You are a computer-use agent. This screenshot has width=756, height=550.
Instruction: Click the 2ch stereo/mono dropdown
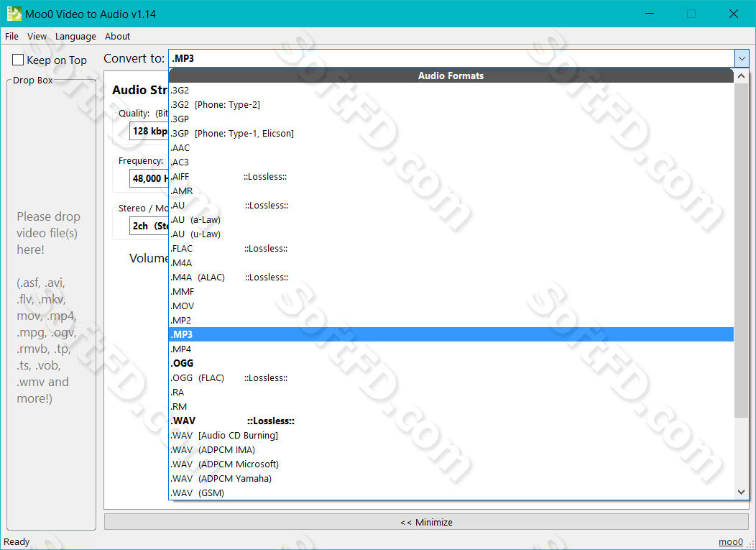149,226
